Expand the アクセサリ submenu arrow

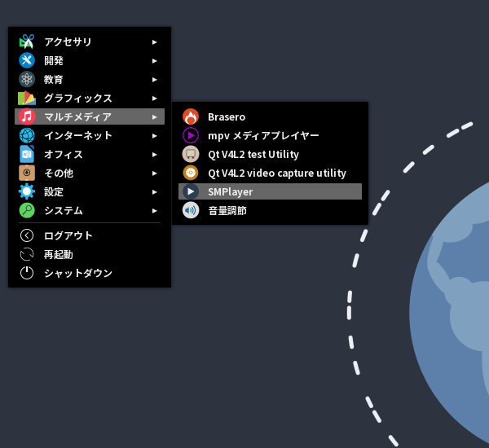pyautogui.click(x=154, y=42)
